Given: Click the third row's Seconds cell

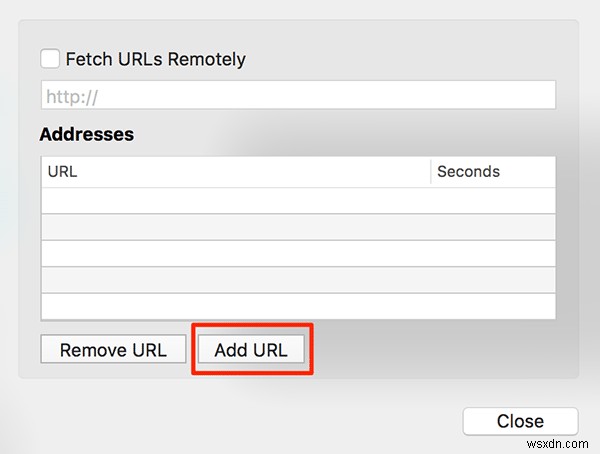Looking at the screenshot, I should point(493,252).
